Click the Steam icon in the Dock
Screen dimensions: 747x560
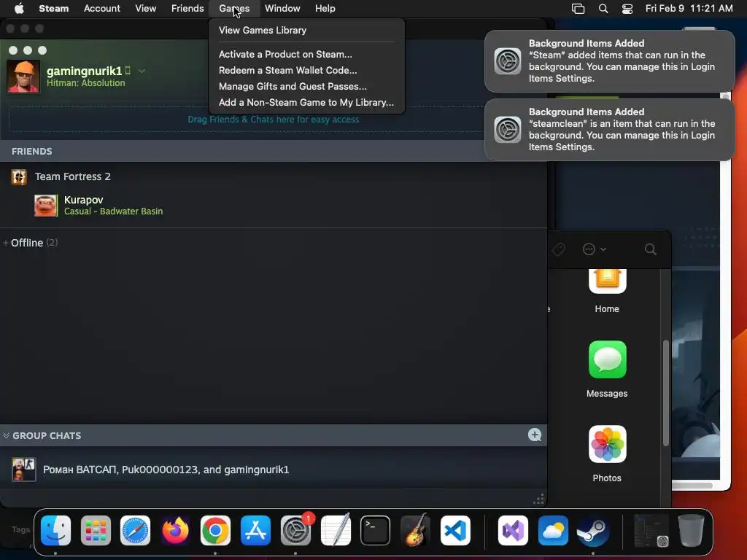(x=592, y=530)
